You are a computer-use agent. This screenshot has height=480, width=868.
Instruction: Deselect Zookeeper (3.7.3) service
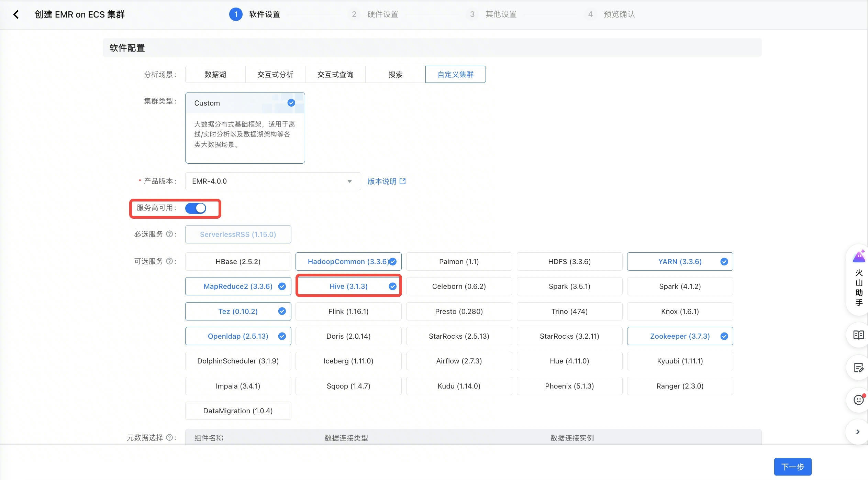pos(680,336)
